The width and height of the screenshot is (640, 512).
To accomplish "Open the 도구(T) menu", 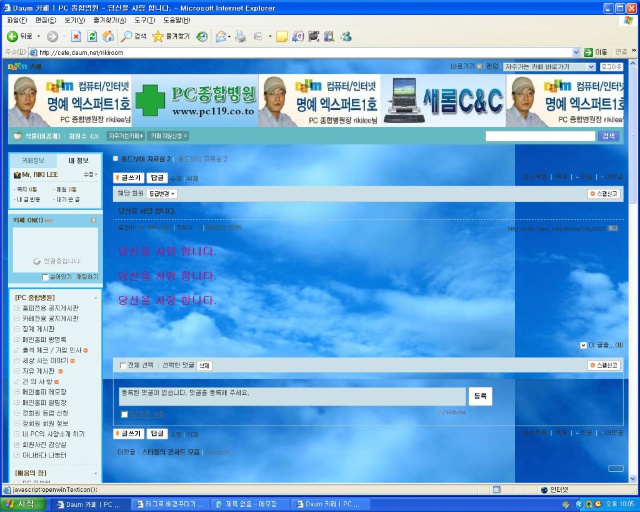I will coord(144,20).
